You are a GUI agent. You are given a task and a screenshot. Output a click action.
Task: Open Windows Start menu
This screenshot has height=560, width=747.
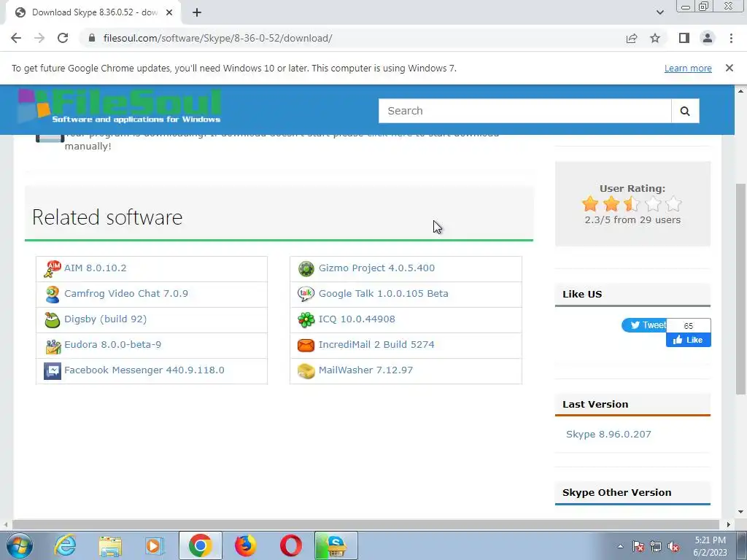point(19,545)
